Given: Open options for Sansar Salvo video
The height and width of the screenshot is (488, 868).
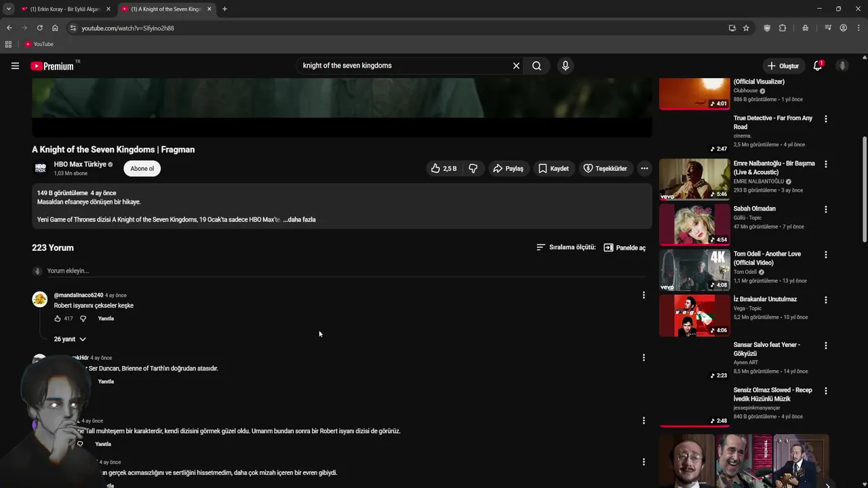Looking at the screenshot, I should [x=825, y=346].
